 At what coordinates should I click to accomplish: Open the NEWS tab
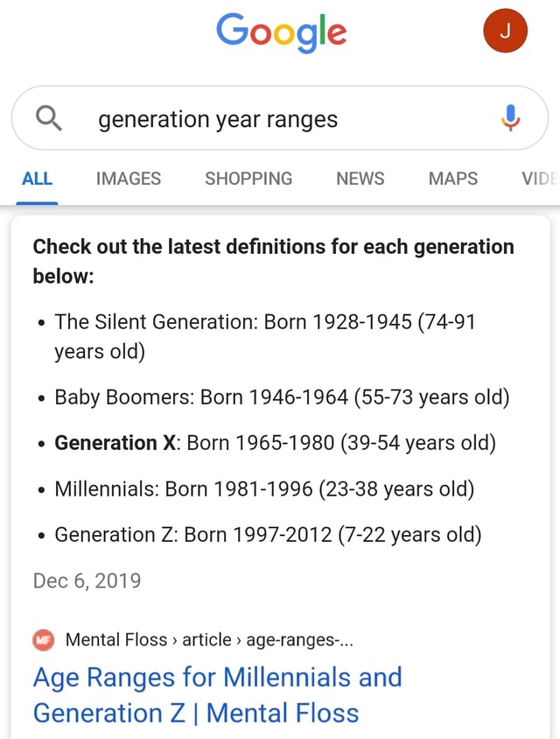click(x=360, y=179)
